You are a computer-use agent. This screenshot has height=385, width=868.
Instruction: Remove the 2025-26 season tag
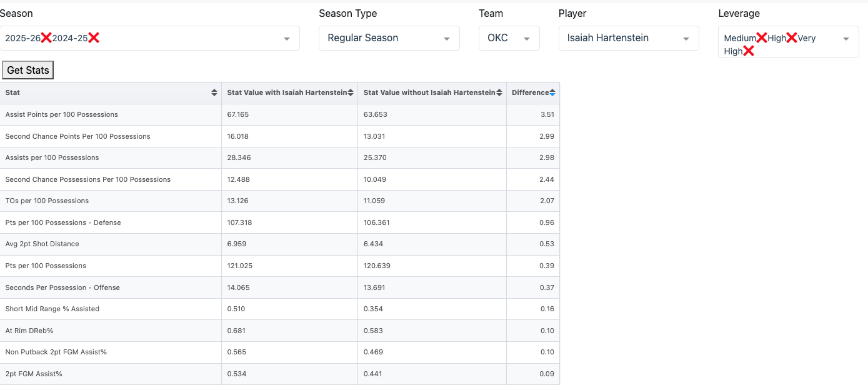click(x=46, y=38)
